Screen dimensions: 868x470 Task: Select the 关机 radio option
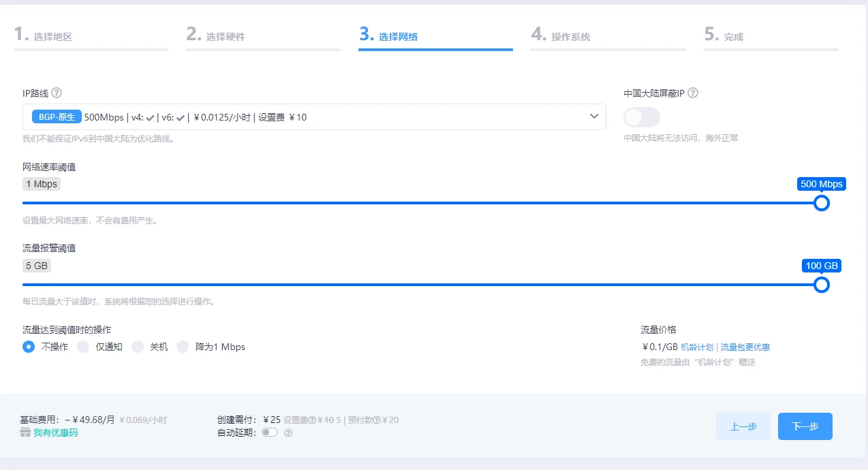click(x=138, y=347)
